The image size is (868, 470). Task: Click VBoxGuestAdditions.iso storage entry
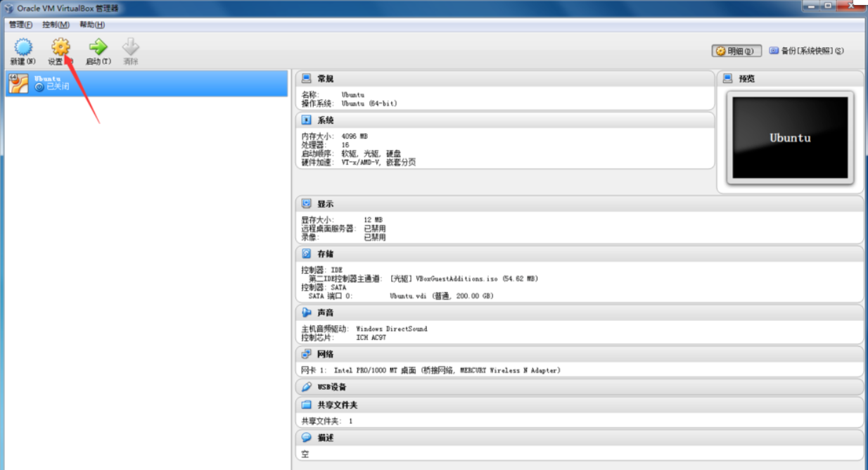[x=464, y=279]
